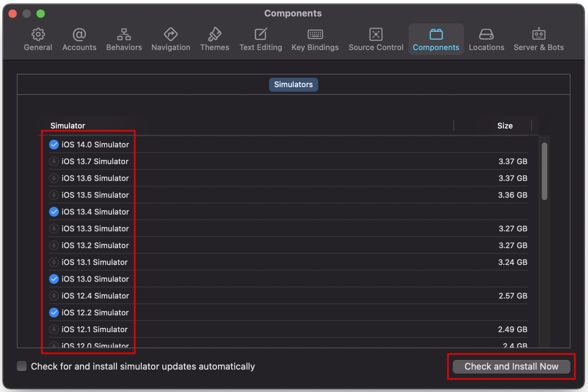Image resolution: width=588 pixels, height=392 pixels.
Task: Download the iOS 13.6 Simulator
Action: tap(54, 178)
